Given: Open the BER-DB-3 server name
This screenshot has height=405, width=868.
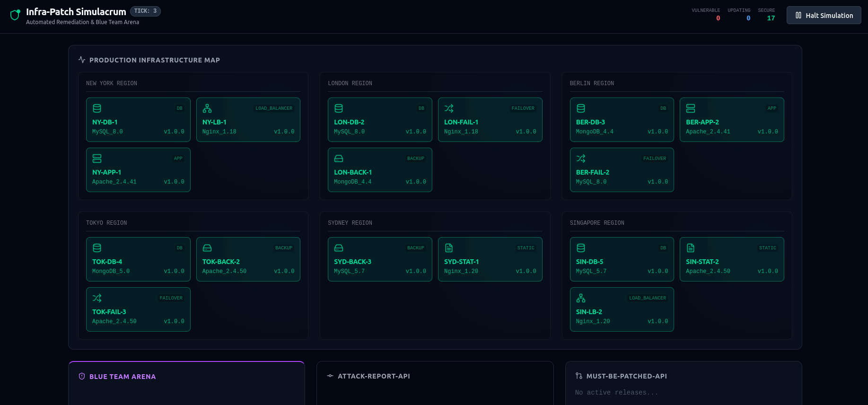Looking at the screenshot, I should pos(590,122).
